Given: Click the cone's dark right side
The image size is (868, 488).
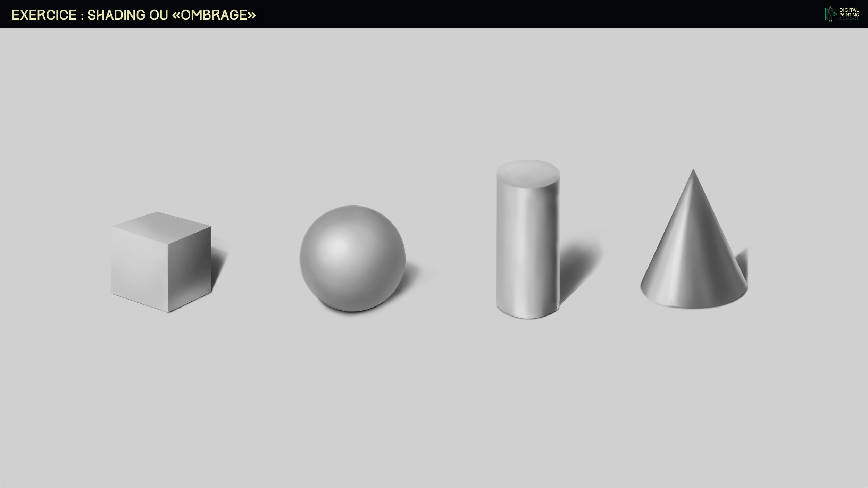Looking at the screenshot, I should click(x=719, y=267).
